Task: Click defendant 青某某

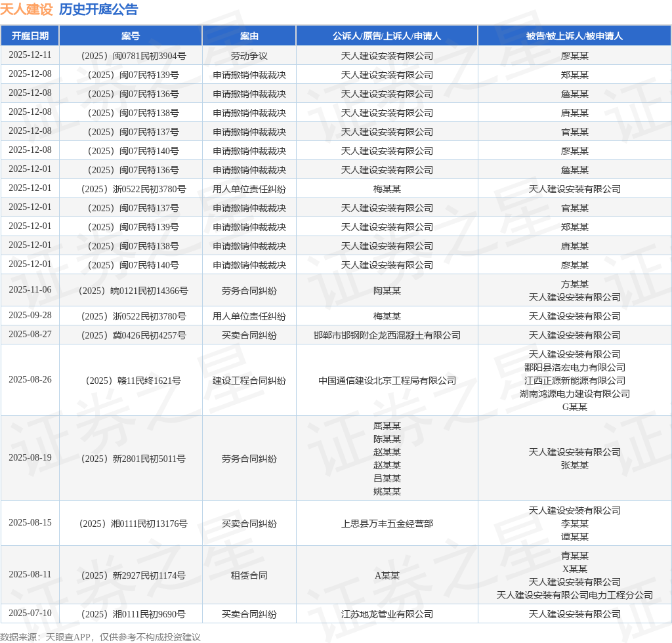Action: (x=575, y=556)
